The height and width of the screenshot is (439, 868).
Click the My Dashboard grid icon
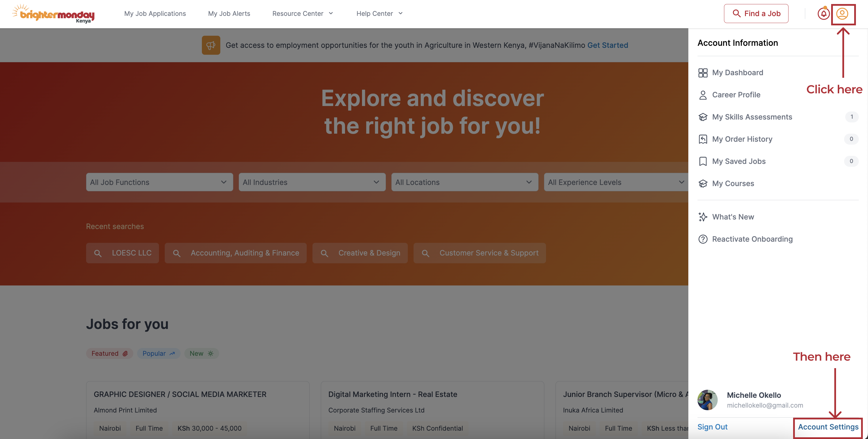703,73
